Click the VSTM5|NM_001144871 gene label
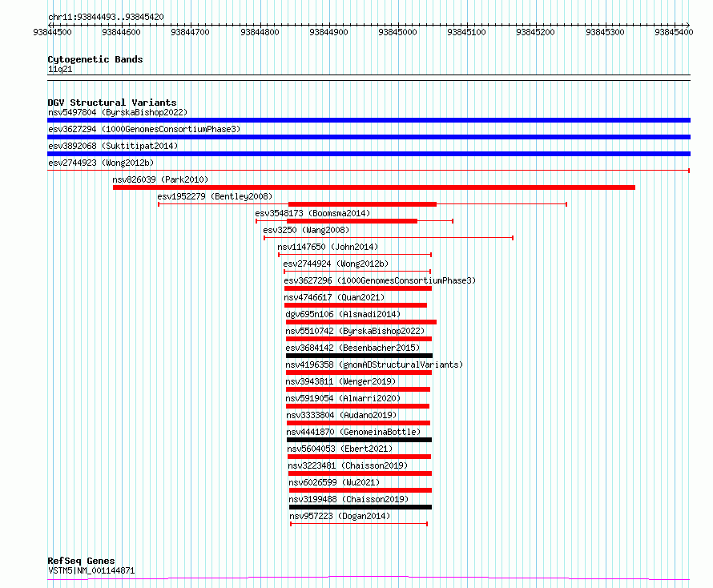Viewport: 713px width, 588px height. coord(91,570)
